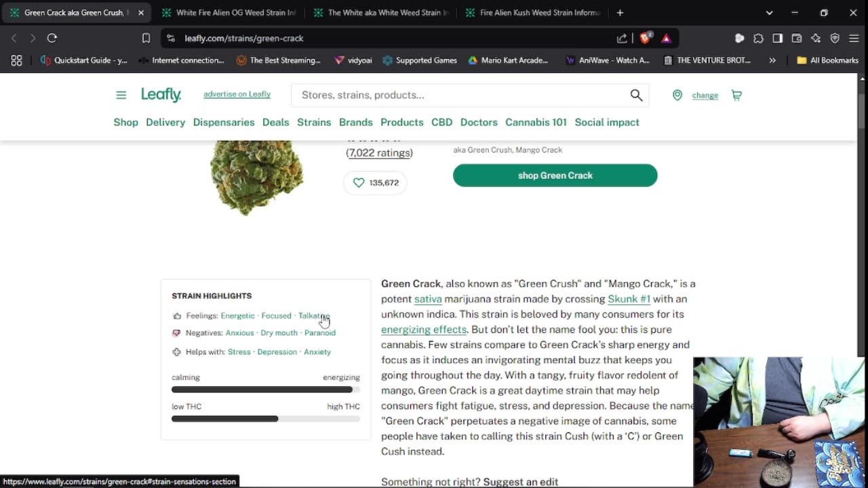Open the CBD menu item
The width and height of the screenshot is (868, 488).
[x=441, y=122]
